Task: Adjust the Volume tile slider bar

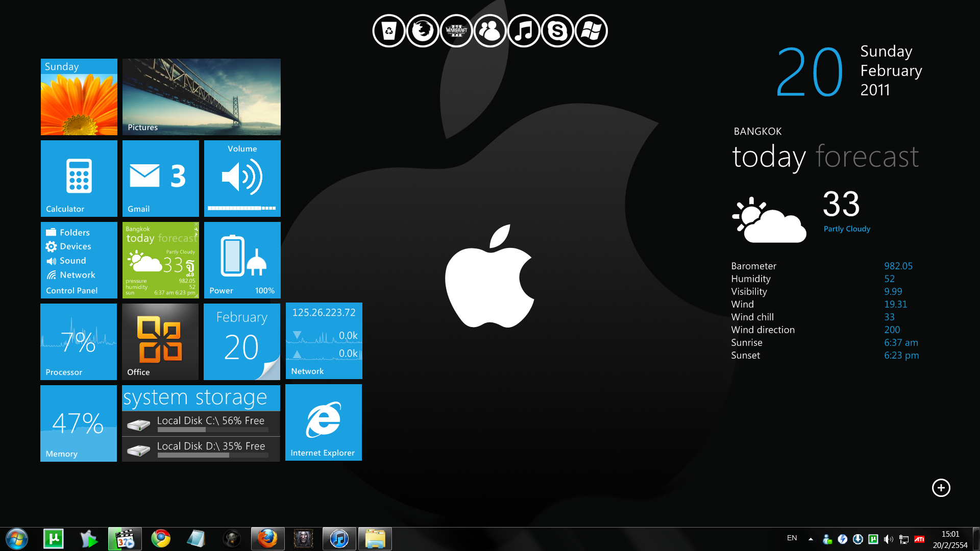Action: [241, 208]
